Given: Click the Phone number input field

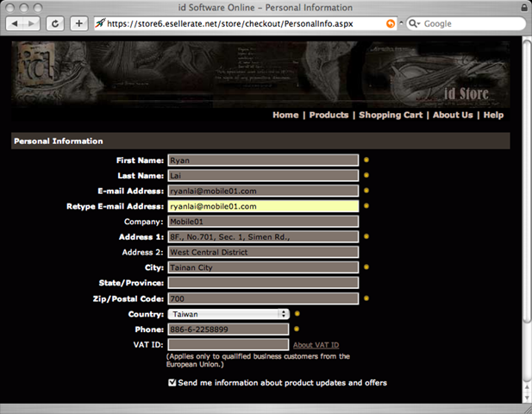Looking at the screenshot, I should (228, 329).
